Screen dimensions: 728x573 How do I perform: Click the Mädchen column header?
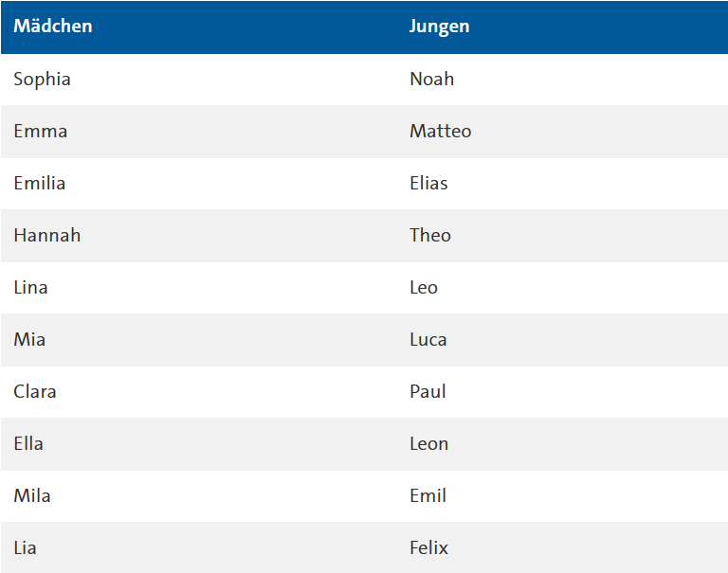(x=53, y=27)
